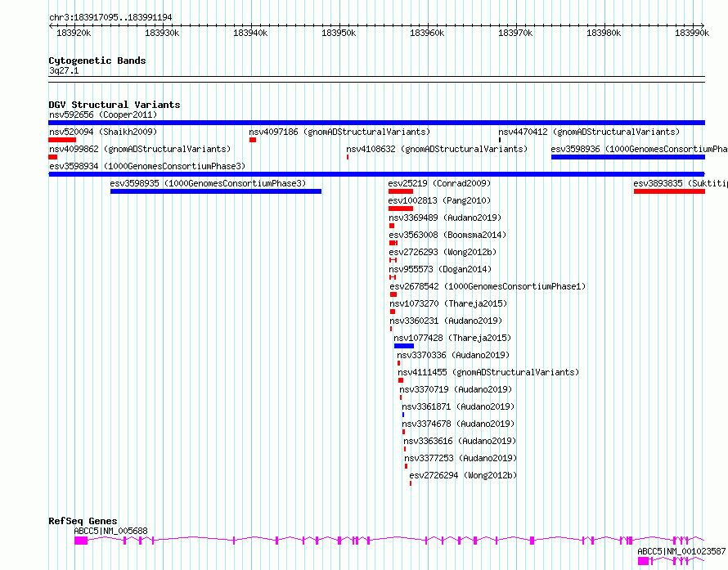Open the ABCC5|NM_001023587 gene label
728x570 pixels.
(681, 551)
